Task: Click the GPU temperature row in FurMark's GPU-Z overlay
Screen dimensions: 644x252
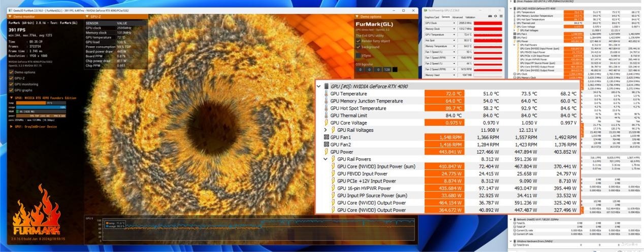Action: (116, 38)
